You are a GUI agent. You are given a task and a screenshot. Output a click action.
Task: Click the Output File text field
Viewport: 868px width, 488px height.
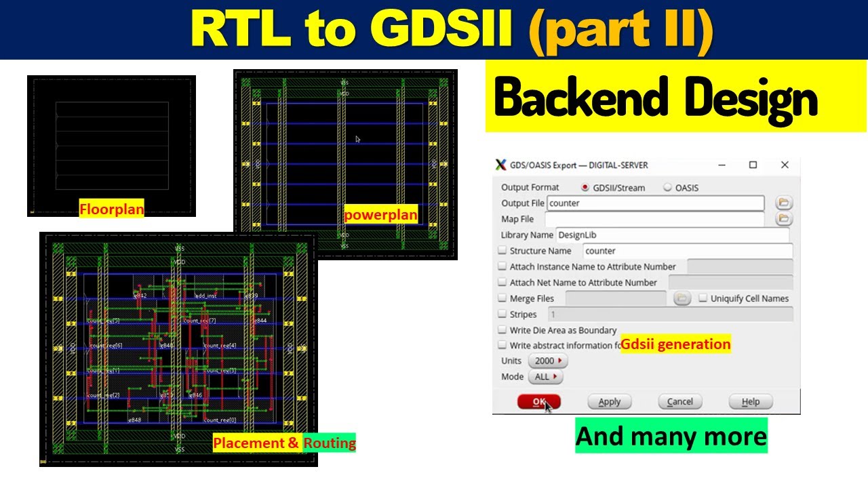click(x=656, y=203)
